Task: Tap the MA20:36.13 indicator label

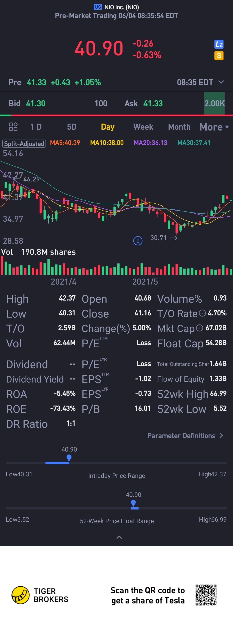Action: tap(150, 143)
